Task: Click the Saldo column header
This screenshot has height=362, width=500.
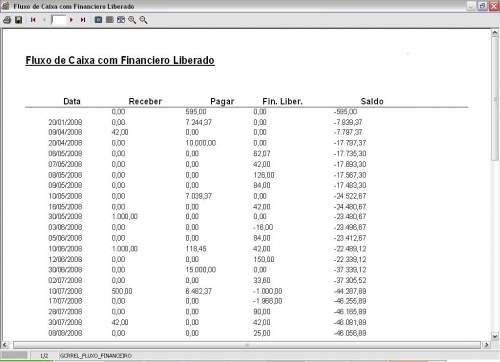Action: click(x=372, y=101)
